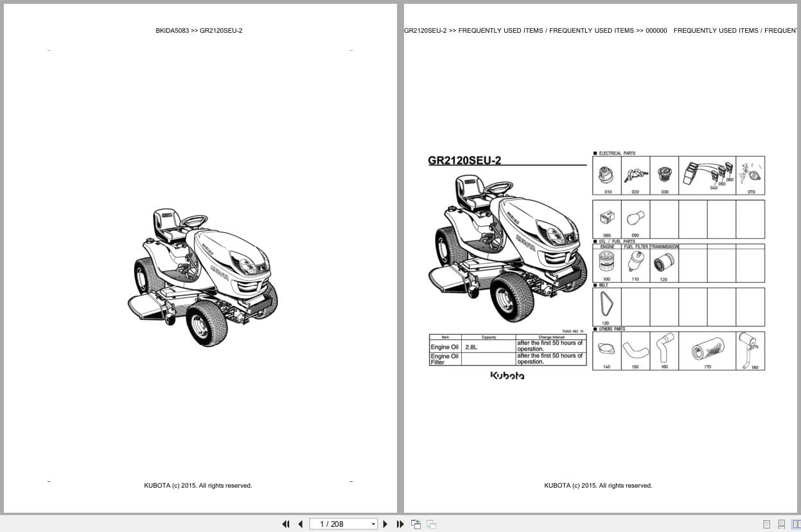Click part 080 cell

coord(607,219)
